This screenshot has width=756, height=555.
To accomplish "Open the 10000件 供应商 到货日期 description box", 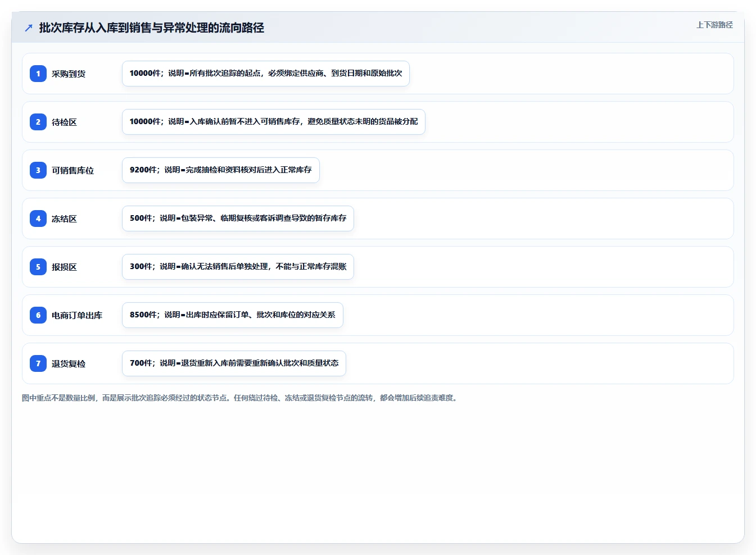I will coord(266,74).
